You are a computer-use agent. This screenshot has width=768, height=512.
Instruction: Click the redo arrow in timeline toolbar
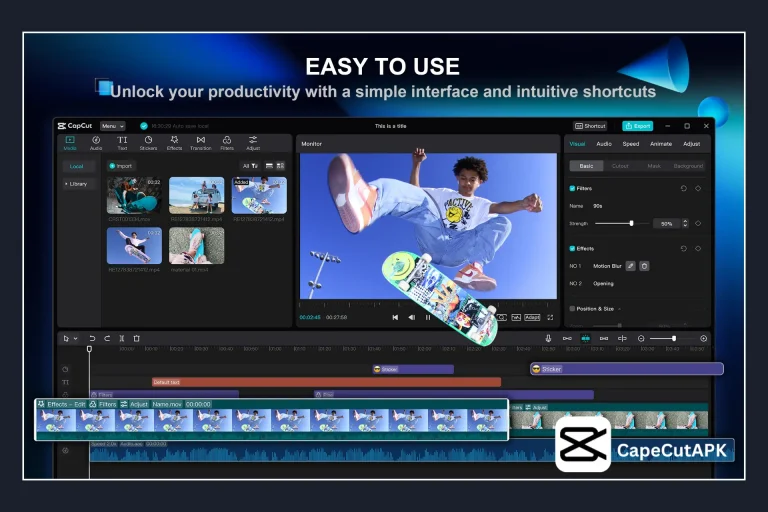pos(107,339)
